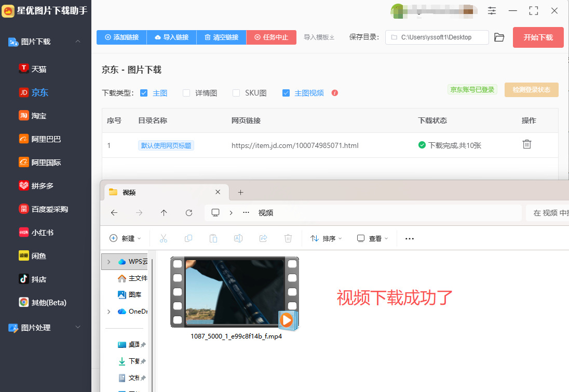This screenshot has height=392, width=569.
Task: Open the 拼多多 download section
Action: pos(36,185)
